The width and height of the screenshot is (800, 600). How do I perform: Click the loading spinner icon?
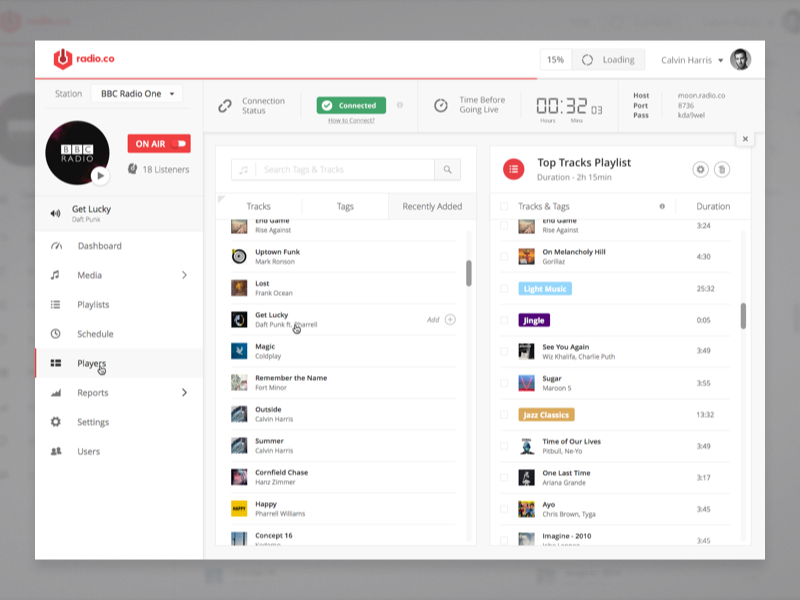pyautogui.click(x=587, y=60)
